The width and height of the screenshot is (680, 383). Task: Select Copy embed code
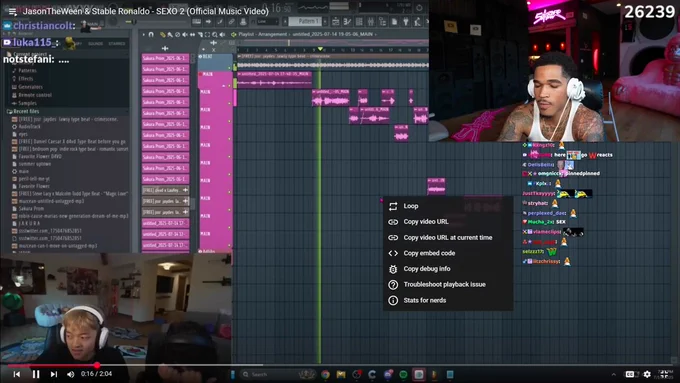point(448,253)
